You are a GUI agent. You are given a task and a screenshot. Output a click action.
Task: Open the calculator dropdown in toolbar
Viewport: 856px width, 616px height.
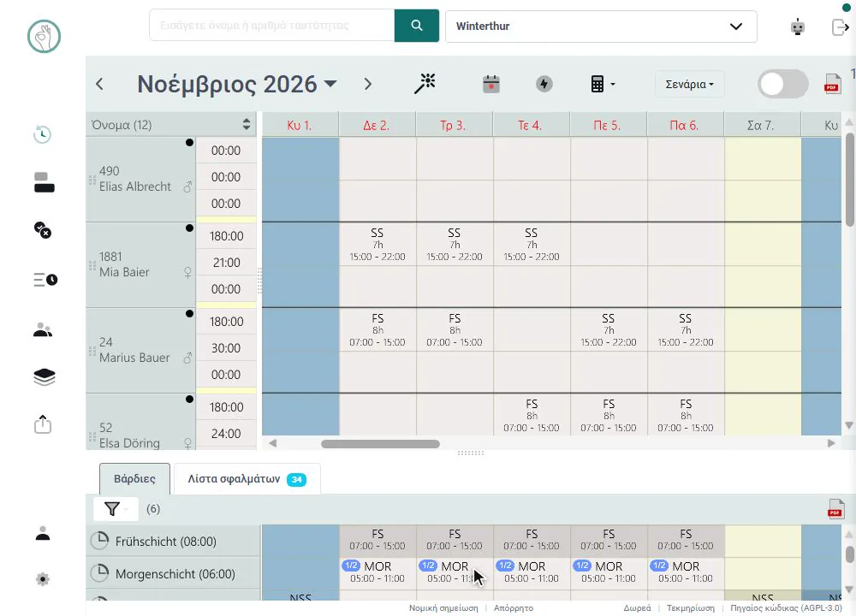pos(603,84)
